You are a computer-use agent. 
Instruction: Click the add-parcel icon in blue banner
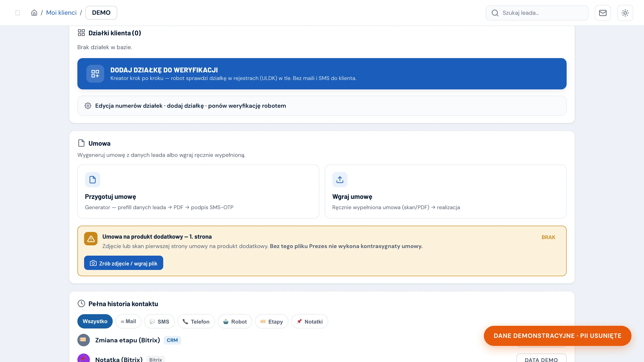click(95, 74)
